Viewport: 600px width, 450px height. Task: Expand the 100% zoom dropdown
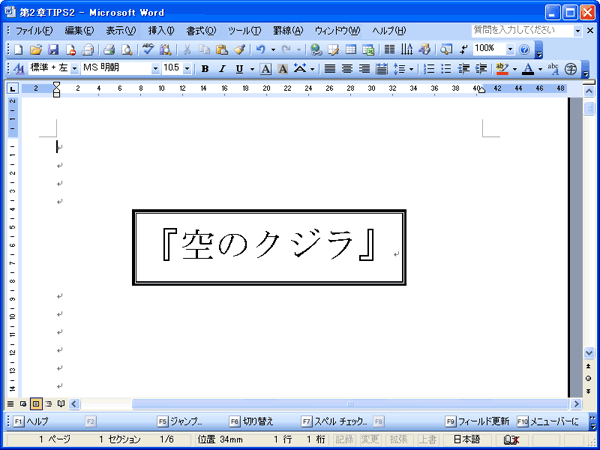point(510,49)
